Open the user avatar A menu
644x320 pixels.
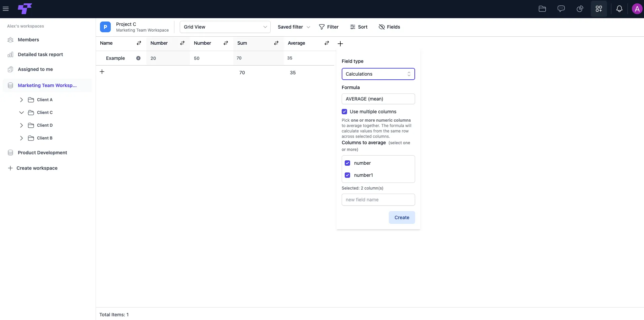point(637,9)
